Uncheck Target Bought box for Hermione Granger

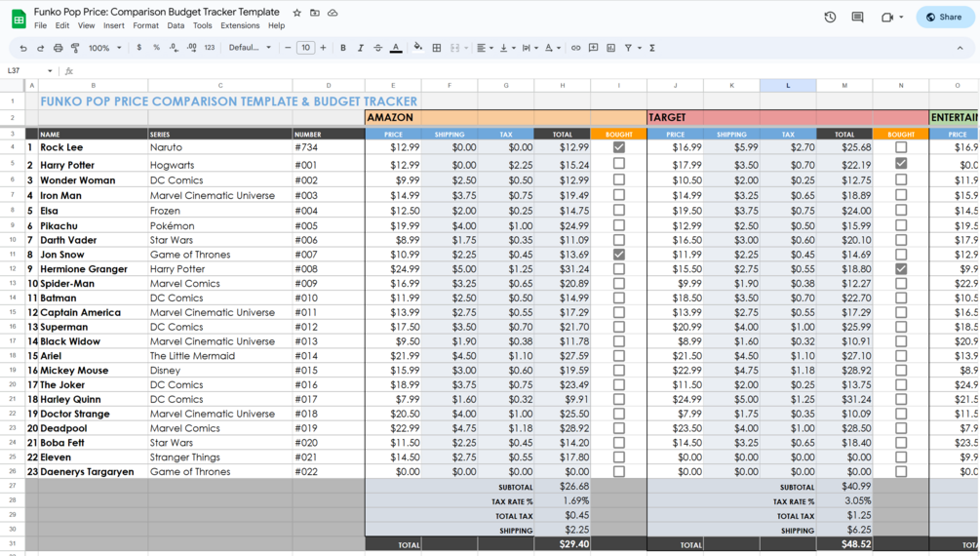(x=901, y=269)
